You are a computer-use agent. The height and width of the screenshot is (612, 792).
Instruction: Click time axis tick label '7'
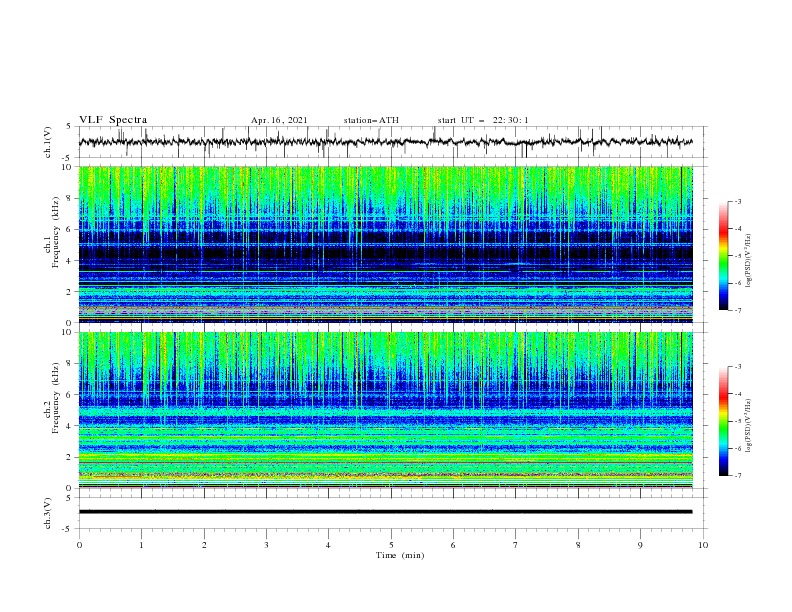point(516,545)
